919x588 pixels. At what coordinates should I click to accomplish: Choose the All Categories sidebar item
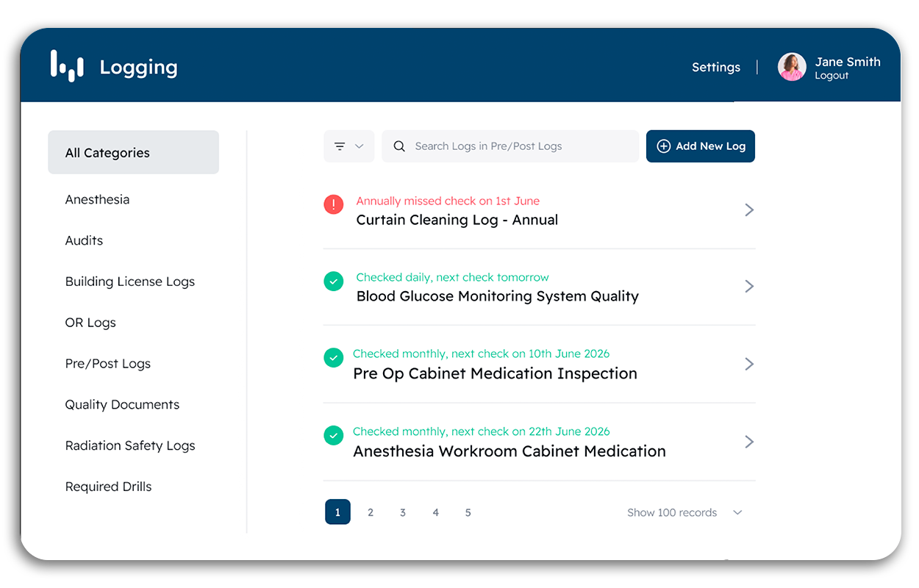point(134,152)
